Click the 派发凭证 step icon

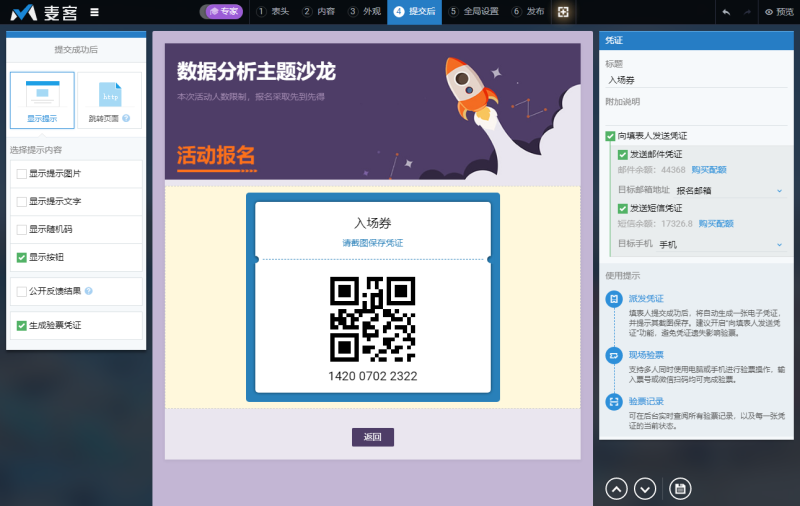pyautogui.click(x=614, y=299)
